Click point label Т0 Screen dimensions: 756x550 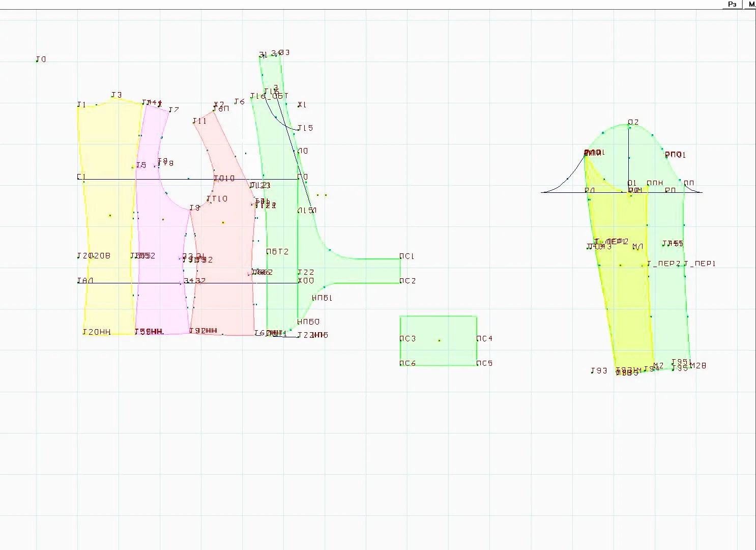41,60
